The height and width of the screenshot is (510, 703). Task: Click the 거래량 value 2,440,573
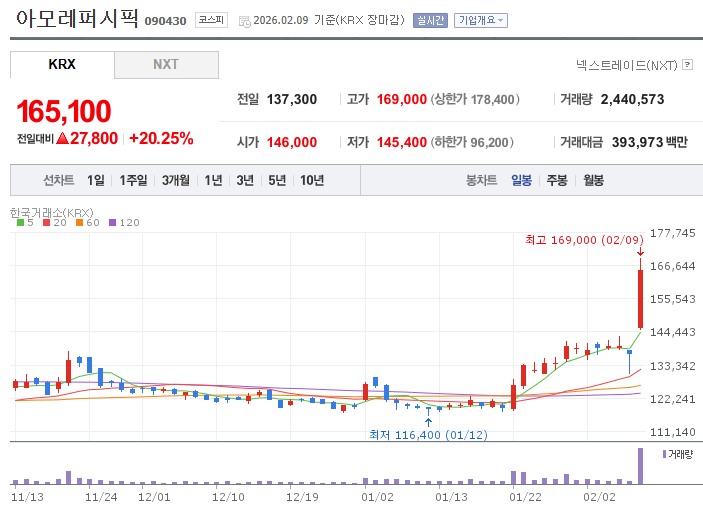tap(632, 99)
